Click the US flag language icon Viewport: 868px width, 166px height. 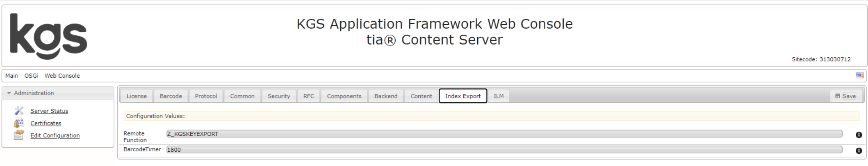pyautogui.click(x=860, y=75)
